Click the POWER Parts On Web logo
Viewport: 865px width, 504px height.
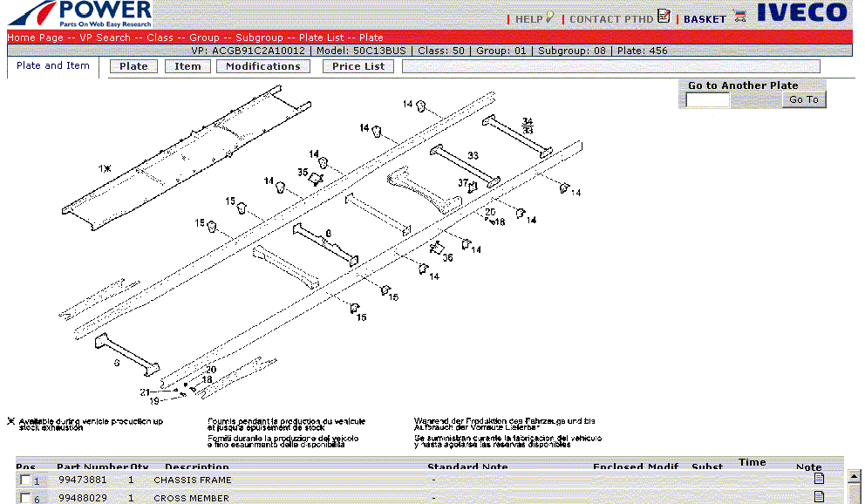(x=77, y=13)
